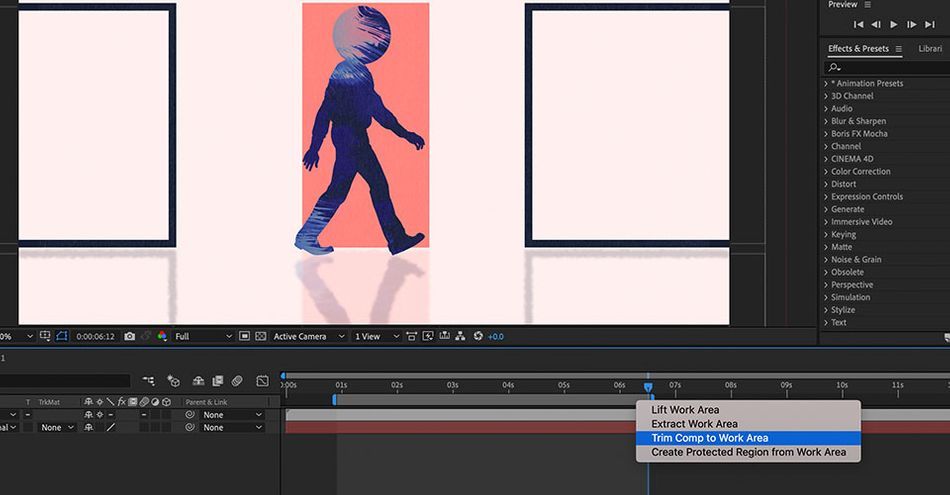Expand the Color Correction effects category
The image size is (950, 495).
[x=861, y=171]
